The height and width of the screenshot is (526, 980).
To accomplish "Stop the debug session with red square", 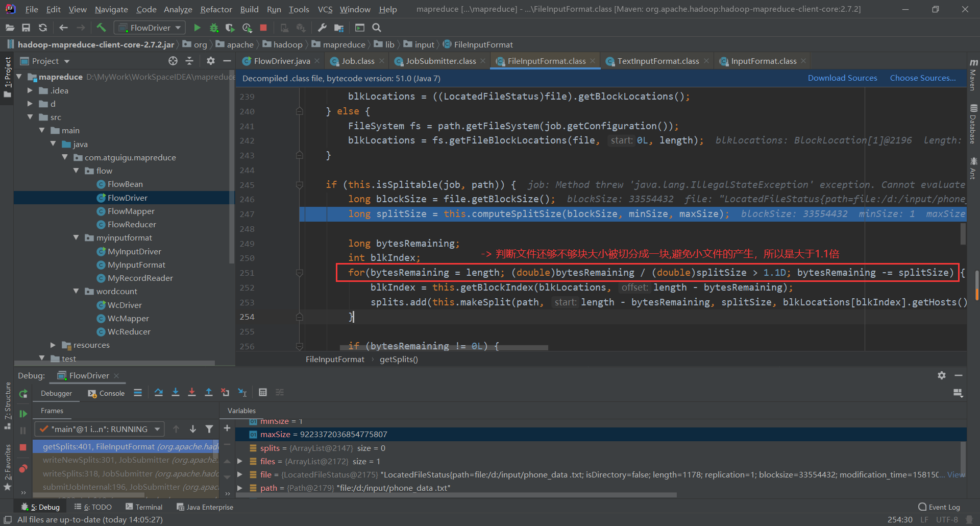I will [x=23, y=447].
